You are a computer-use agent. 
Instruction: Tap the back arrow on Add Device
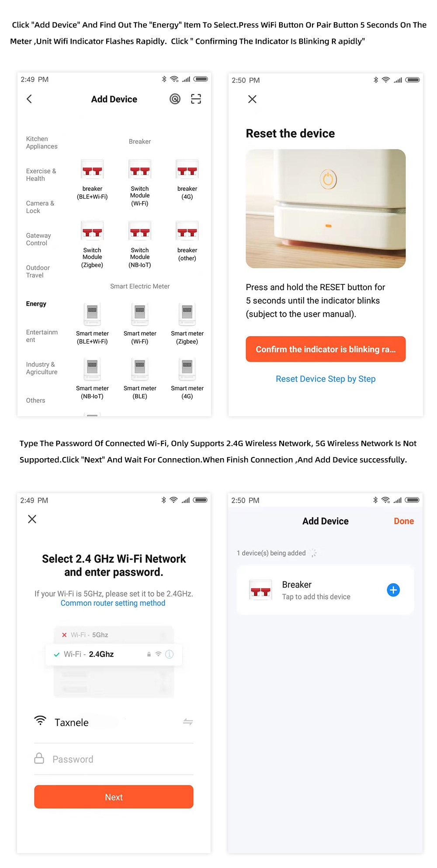coord(29,99)
